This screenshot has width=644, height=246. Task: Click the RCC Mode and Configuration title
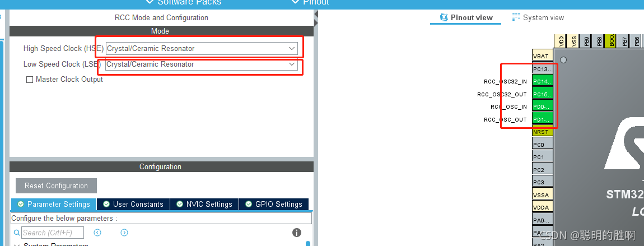tap(161, 18)
